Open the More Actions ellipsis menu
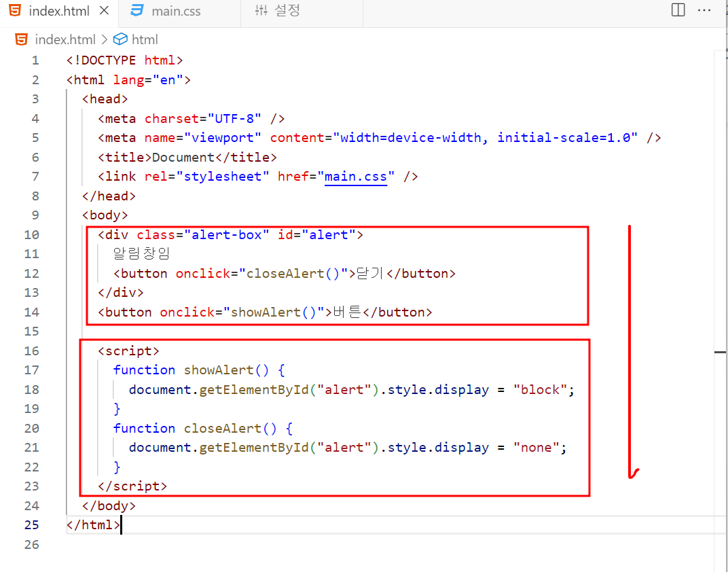The width and height of the screenshot is (728, 572). [x=704, y=10]
